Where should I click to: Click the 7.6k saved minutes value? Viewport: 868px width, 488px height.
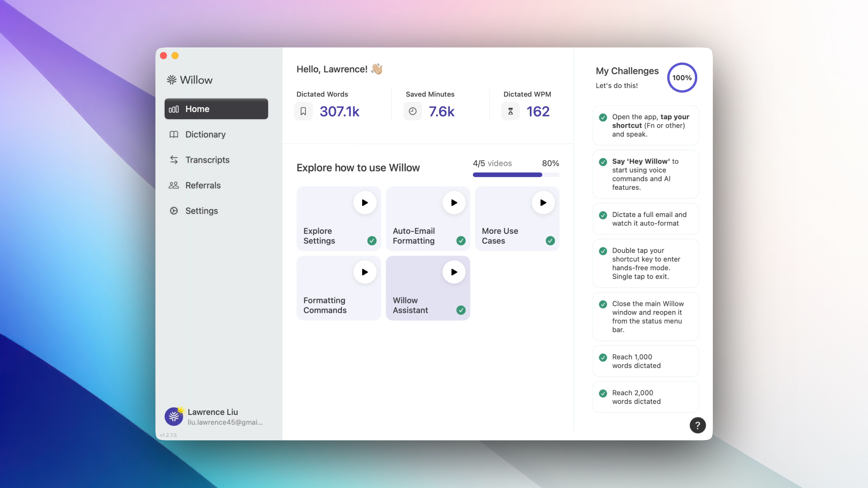441,112
